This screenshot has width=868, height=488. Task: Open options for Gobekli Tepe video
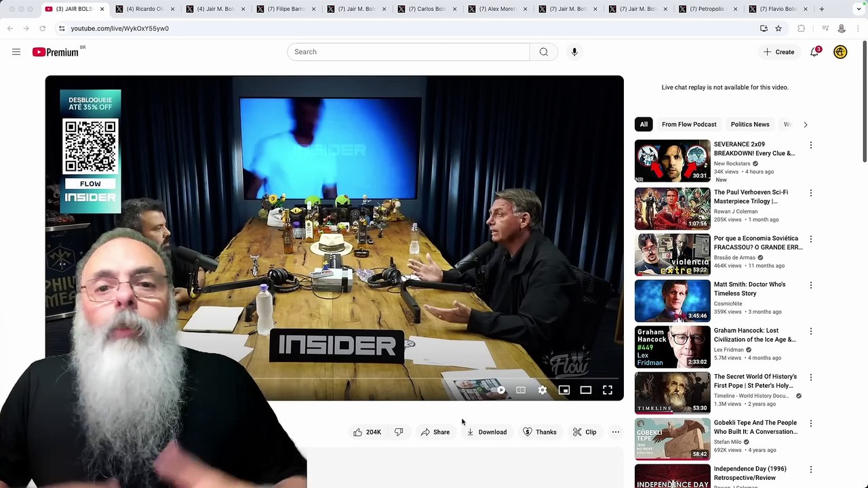click(x=811, y=424)
